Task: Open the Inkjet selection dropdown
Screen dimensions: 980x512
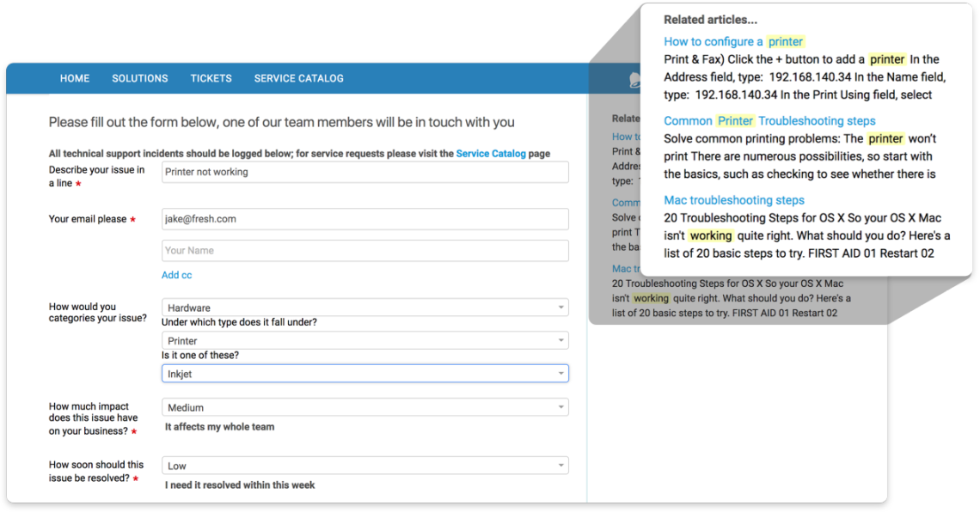Action: point(364,373)
